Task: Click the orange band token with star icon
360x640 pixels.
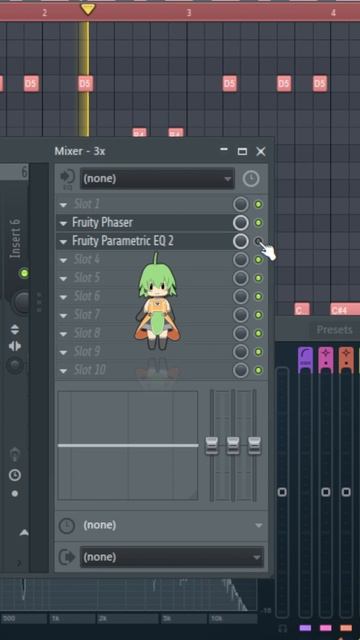Action: coord(346,360)
